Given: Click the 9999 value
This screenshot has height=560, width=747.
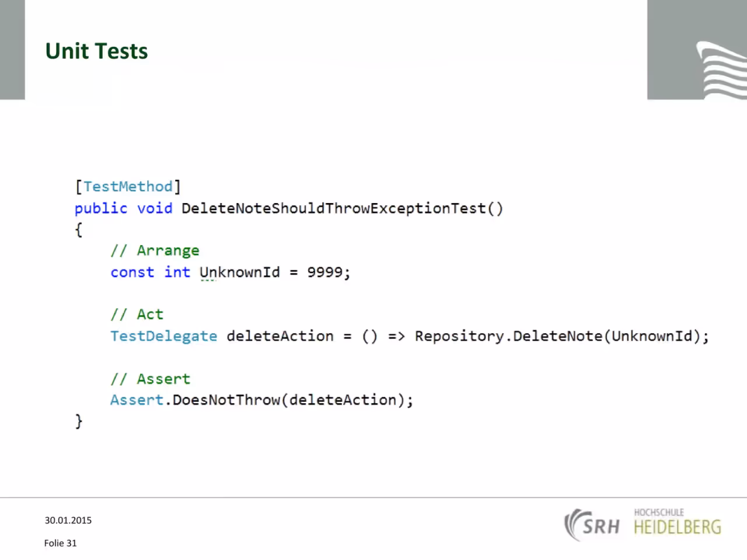Looking at the screenshot, I should (324, 272).
